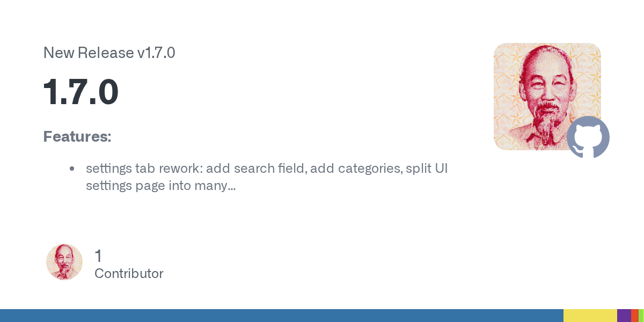This screenshot has width=644, height=322.
Task: Click the bullet point before the description
Action: (x=72, y=169)
